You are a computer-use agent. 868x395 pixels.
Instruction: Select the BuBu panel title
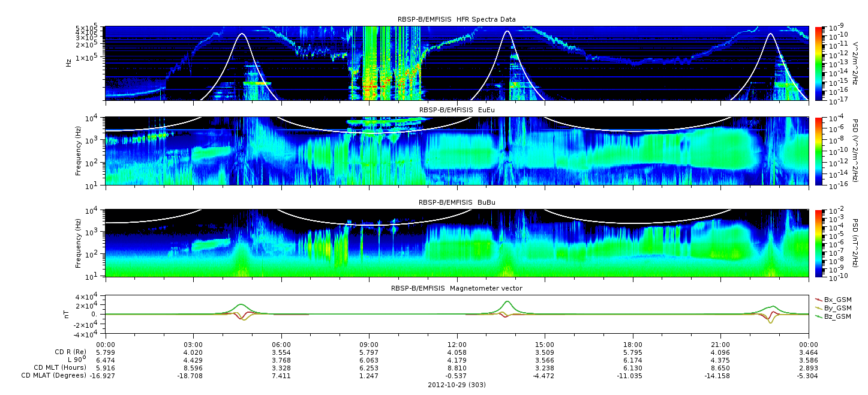click(x=456, y=202)
